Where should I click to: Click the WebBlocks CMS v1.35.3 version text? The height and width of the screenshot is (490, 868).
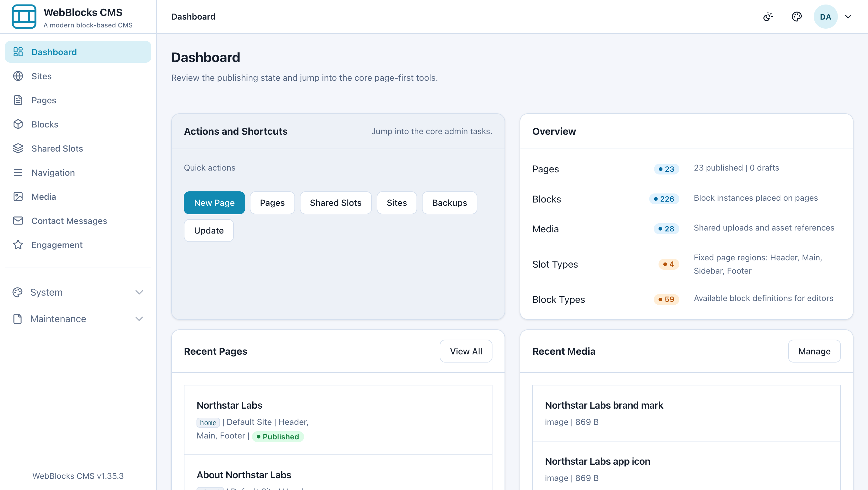click(78, 476)
